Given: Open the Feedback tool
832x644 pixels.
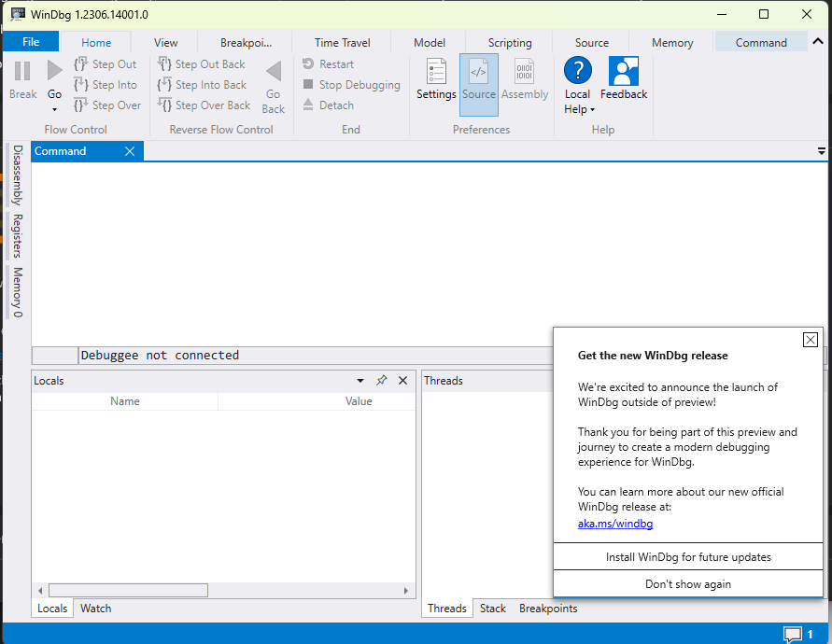Looking at the screenshot, I should point(624,78).
